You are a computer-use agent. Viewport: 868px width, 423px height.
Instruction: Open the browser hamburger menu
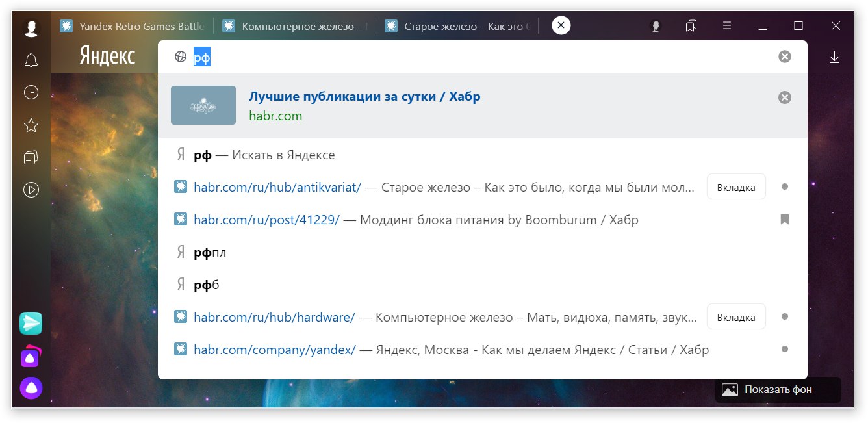[x=727, y=26]
